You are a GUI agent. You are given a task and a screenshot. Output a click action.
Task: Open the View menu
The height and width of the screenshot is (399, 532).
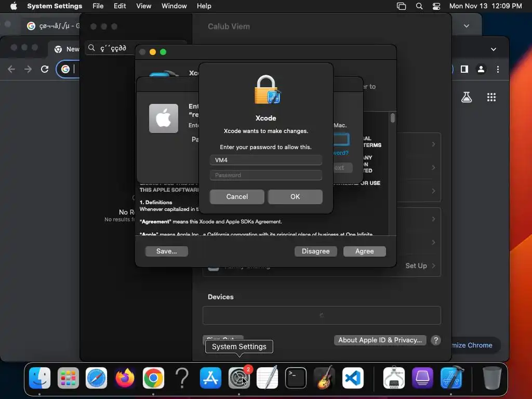tap(143, 6)
